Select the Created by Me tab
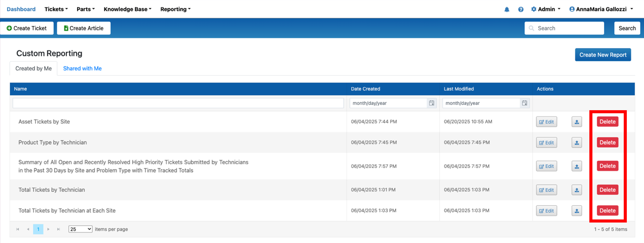This screenshot has width=644, height=243. coord(33,69)
